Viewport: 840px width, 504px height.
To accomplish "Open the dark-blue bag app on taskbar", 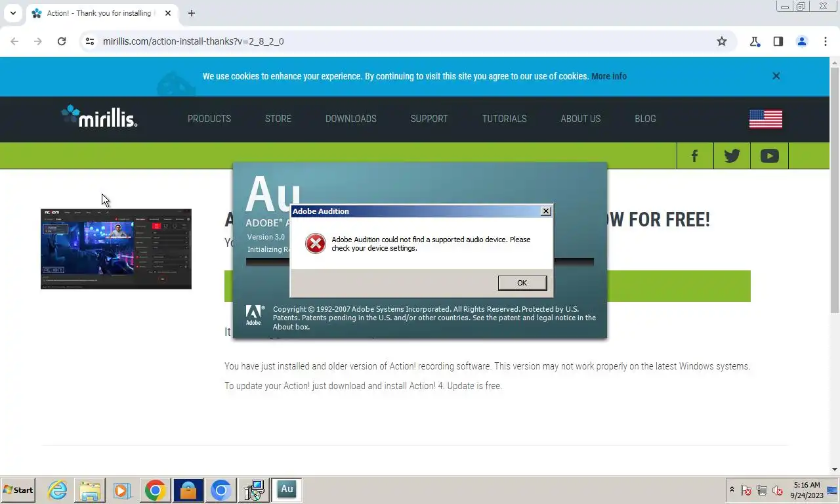I will click(188, 490).
